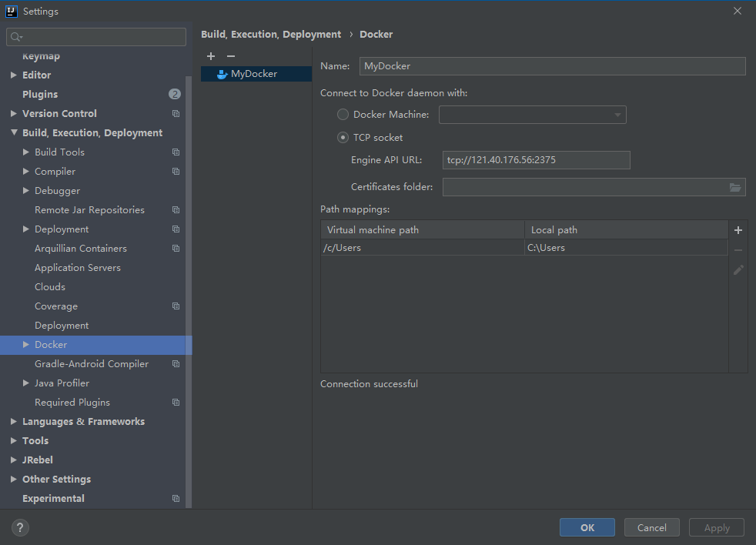Viewport: 756px width, 545px height.
Task: Click the Apply button
Action: pyautogui.click(x=717, y=527)
